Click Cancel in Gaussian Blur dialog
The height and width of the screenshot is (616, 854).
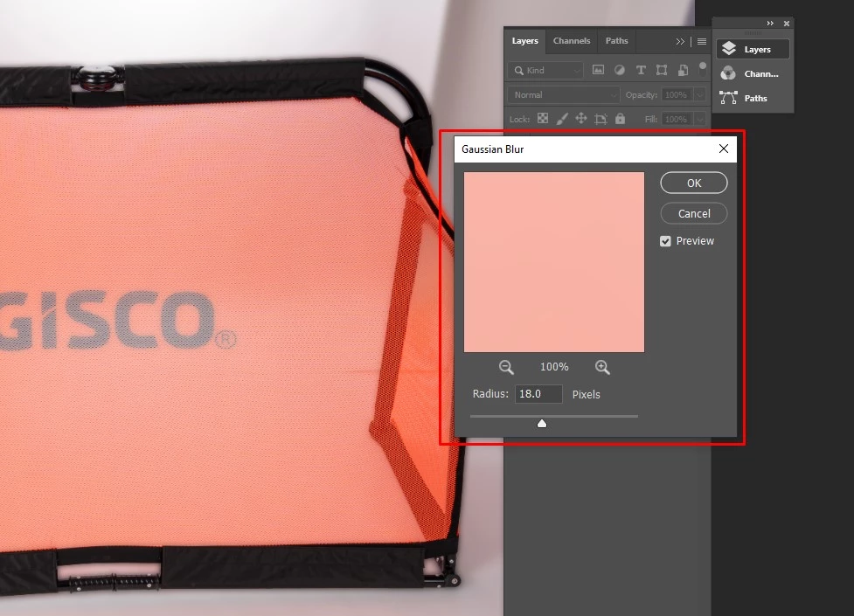tap(694, 213)
